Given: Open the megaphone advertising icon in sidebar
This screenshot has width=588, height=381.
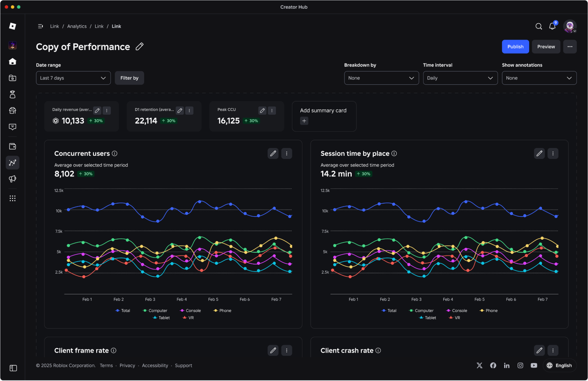Looking at the screenshot, I should (x=12, y=179).
